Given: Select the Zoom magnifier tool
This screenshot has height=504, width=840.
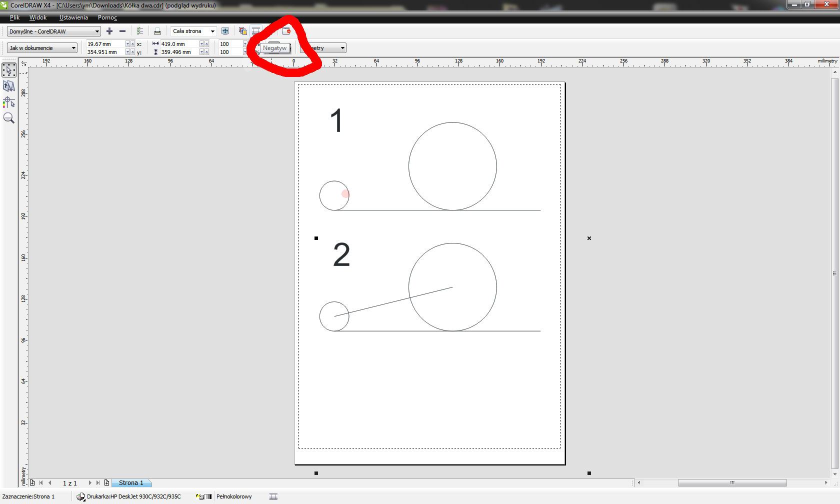Looking at the screenshot, I should point(9,118).
